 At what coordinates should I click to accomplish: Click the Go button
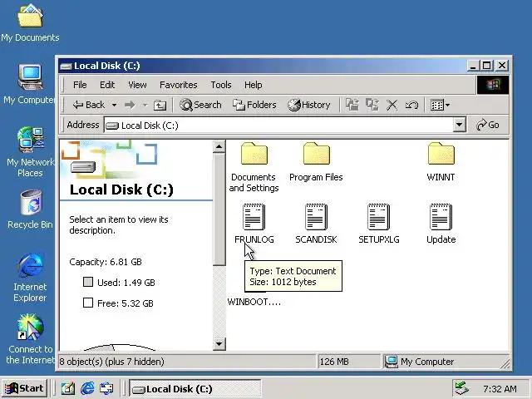[x=488, y=126]
